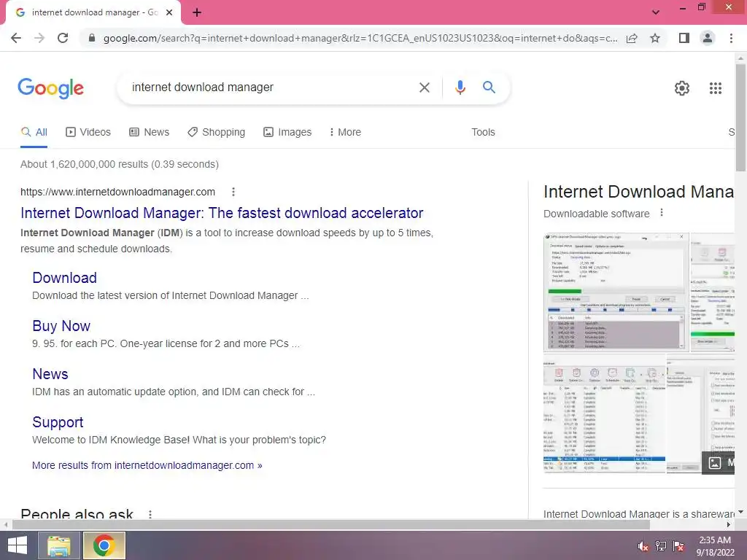
Task: View site security lock info
Action: [x=92, y=38]
